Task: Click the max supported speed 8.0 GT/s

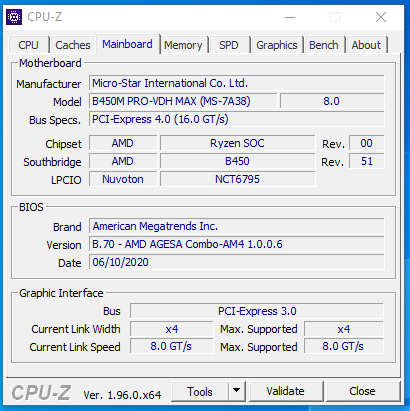Action: [344, 347]
